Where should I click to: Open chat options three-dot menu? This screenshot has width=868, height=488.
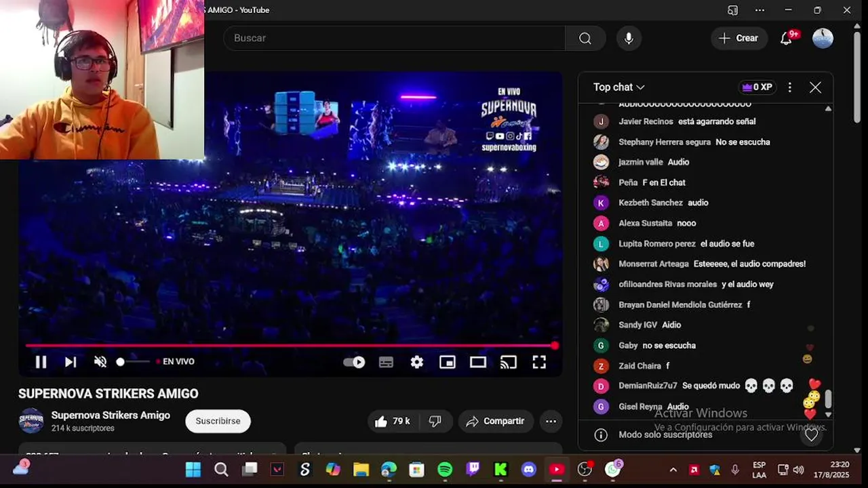(x=789, y=87)
